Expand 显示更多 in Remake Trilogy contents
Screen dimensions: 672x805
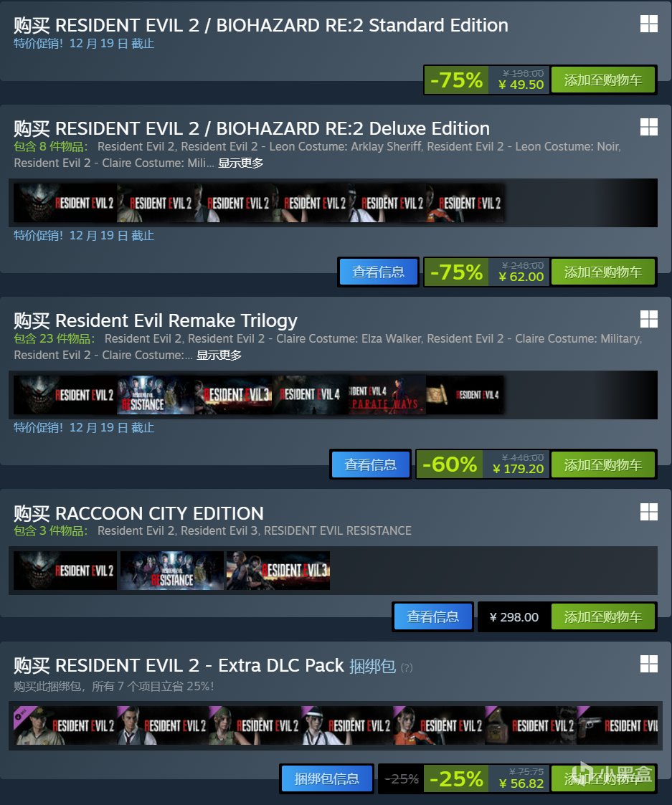219,356
